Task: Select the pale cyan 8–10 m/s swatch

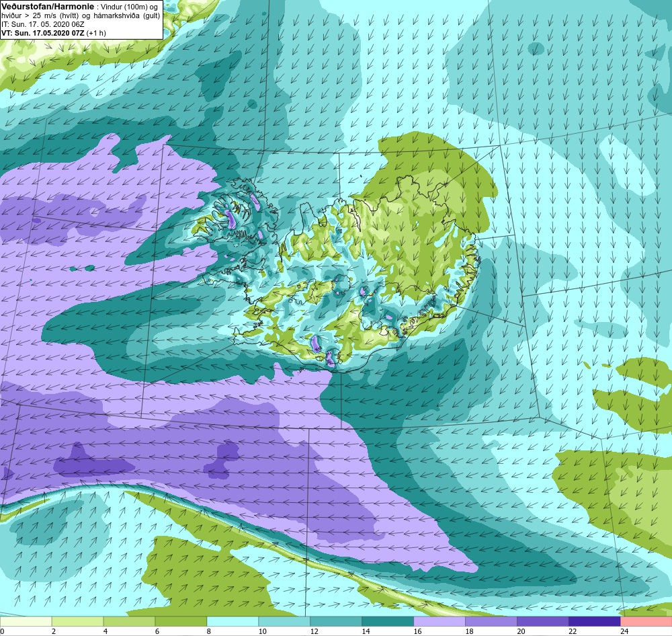Action: pos(233,621)
